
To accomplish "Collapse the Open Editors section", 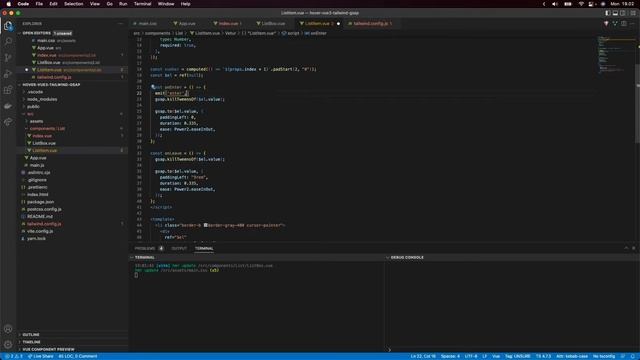I will 19,33.
